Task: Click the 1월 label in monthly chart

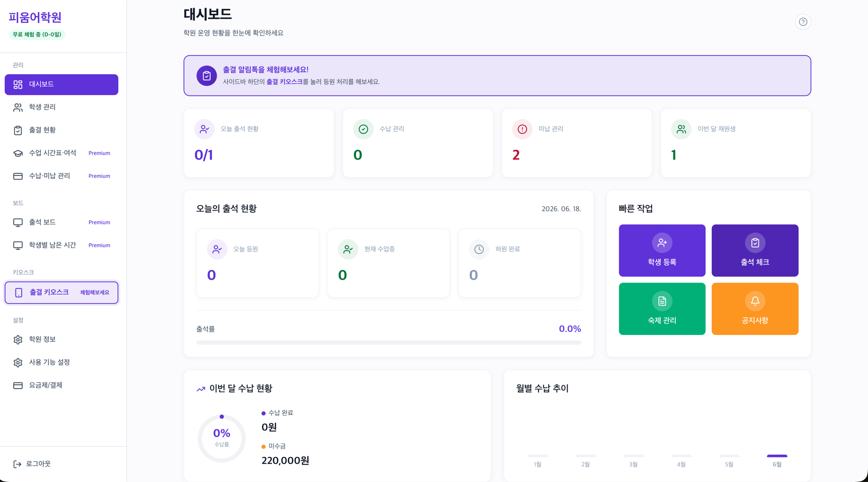Action: (538, 465)
